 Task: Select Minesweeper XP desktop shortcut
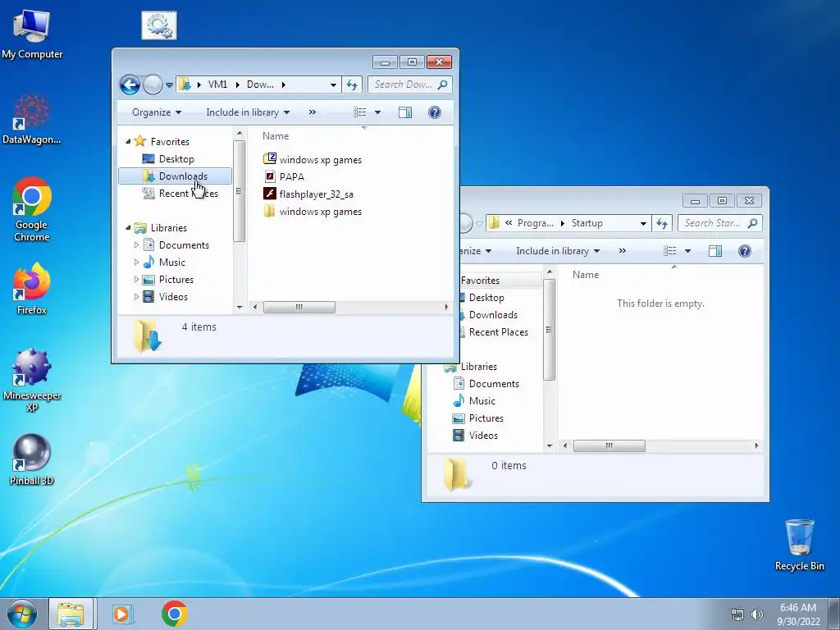(32, 380)
